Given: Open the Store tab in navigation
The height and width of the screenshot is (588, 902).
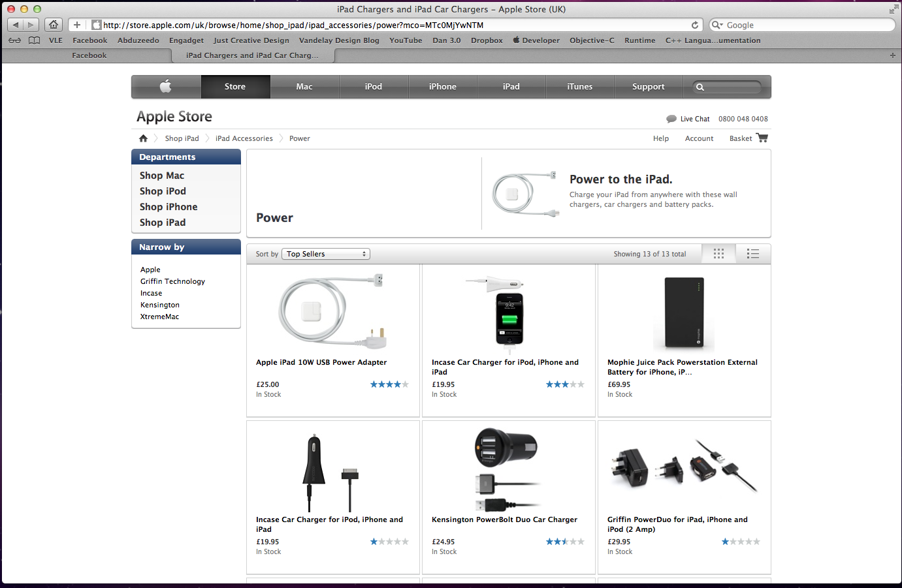Looking at the screenshot, I should click(x=235, y=86).
